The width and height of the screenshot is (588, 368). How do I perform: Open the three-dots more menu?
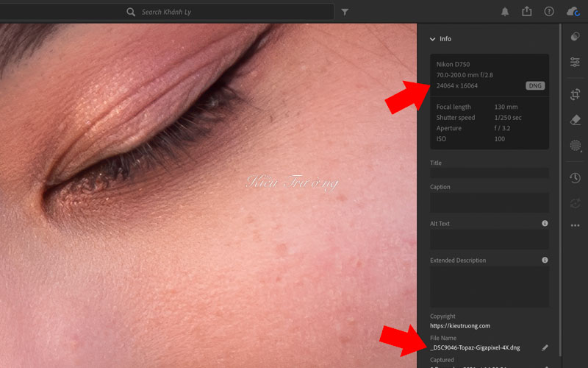(576, 226)
